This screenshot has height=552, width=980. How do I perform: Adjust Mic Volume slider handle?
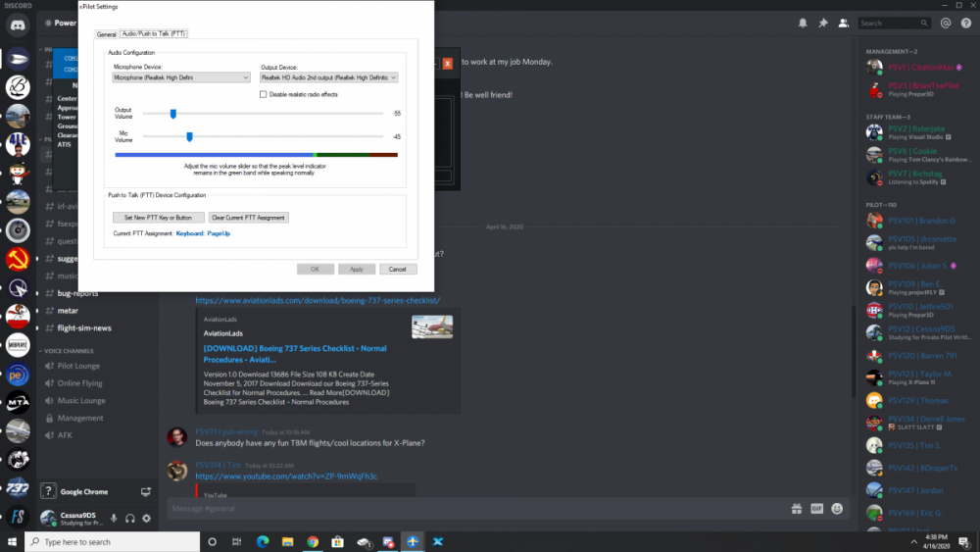(189, 136)
